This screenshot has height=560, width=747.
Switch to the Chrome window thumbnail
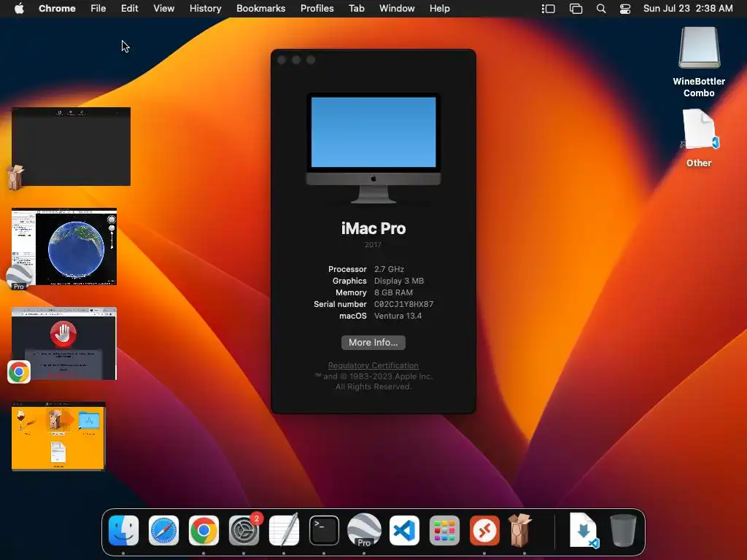tap(64, 344)
